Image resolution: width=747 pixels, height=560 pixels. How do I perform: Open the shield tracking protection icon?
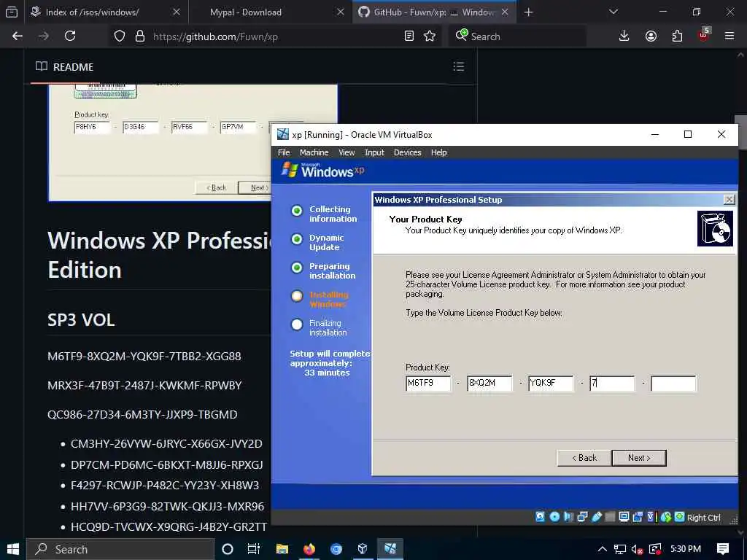(x=120, y=36)
